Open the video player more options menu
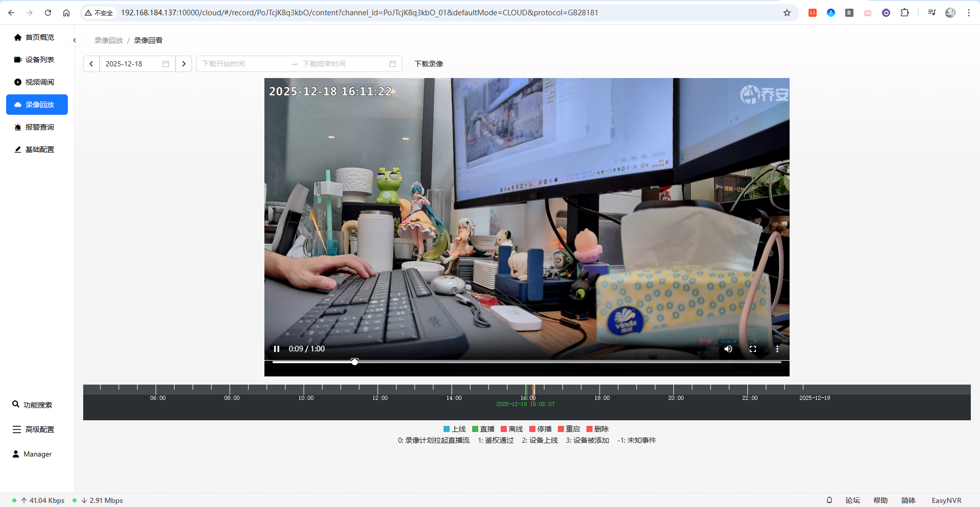The width and height of the screenshot is (980, 507). coord(777,349)
